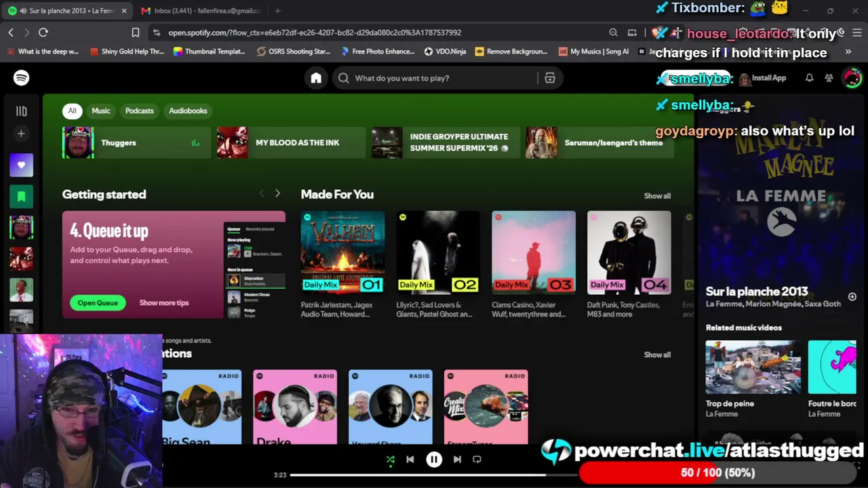Switch to the Gmail Inbox browser tab
Viewport: 868px width, 488px height.
coord(200,11)
